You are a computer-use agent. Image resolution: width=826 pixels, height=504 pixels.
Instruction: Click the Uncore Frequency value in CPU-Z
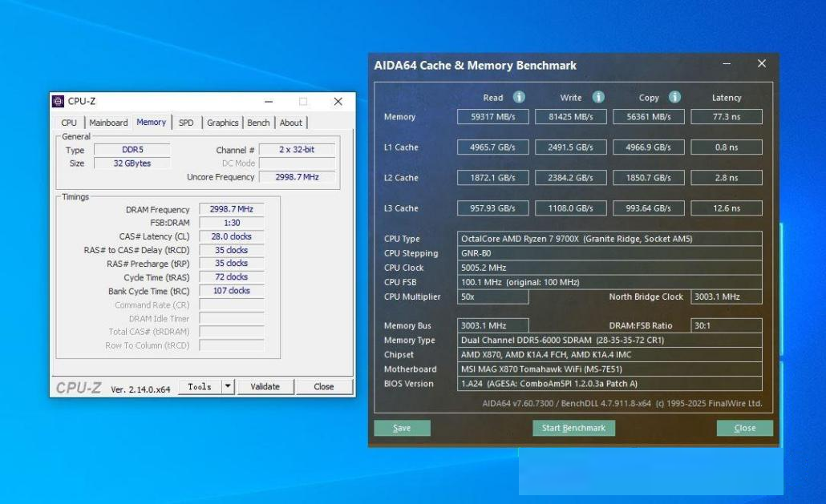tap(297, 177)
